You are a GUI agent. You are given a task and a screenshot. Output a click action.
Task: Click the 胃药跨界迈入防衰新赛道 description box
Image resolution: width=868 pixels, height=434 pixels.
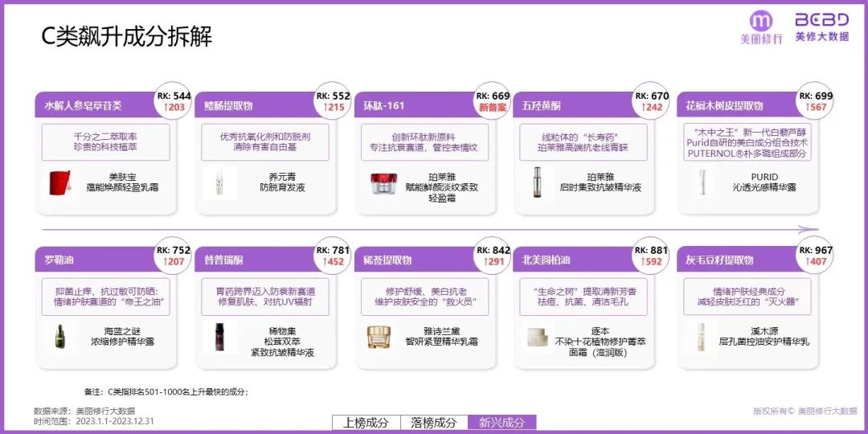pyautogui.click(x=265, y=297)
